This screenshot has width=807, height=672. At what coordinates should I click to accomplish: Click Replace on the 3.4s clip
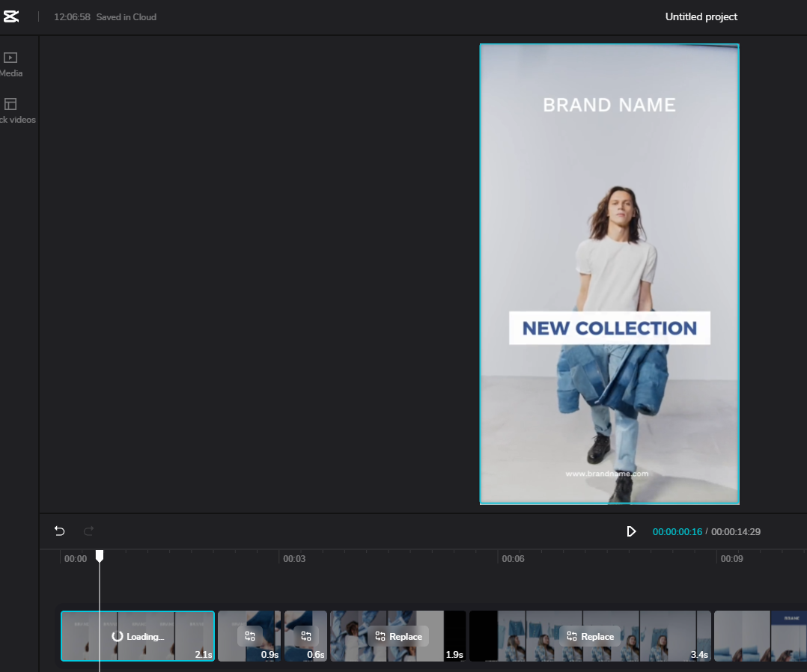[x=591, y=637]
